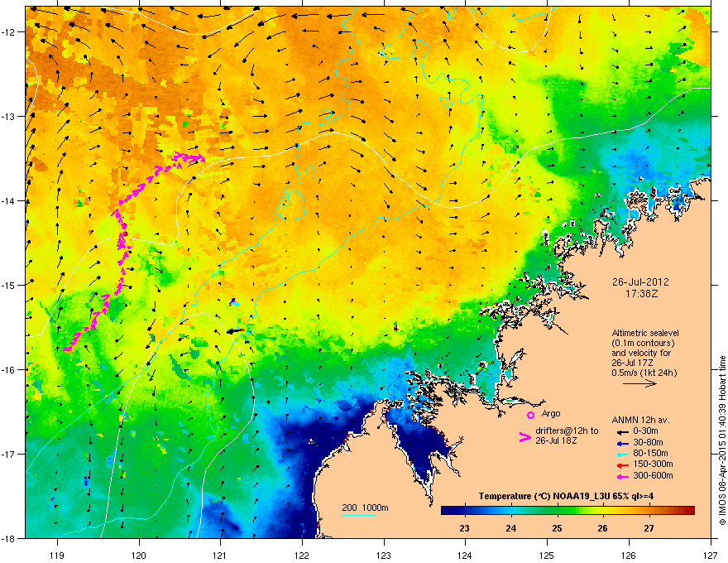
Task: Click the temperature color bar
Action: [x=568, y=510]
